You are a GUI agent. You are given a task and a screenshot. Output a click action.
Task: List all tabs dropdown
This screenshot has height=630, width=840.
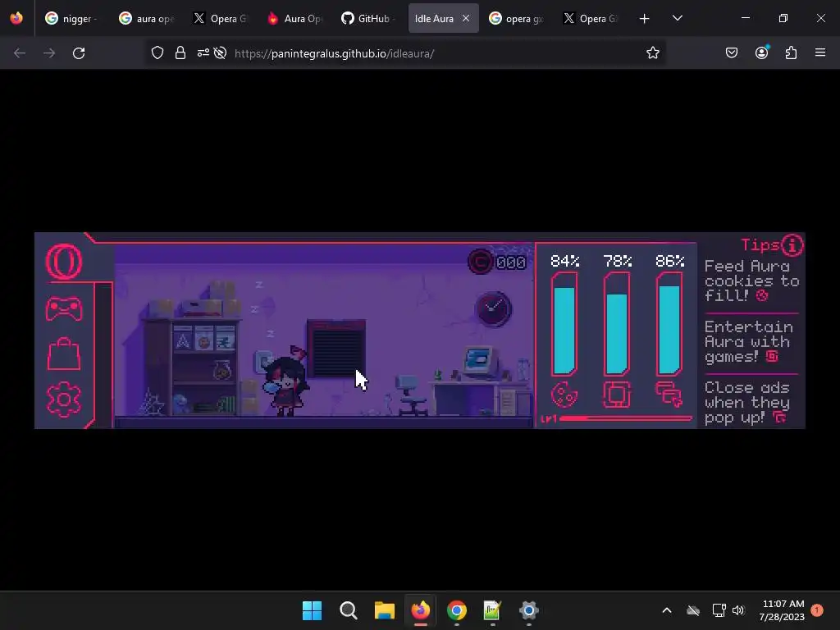click(x=677, y=19)
